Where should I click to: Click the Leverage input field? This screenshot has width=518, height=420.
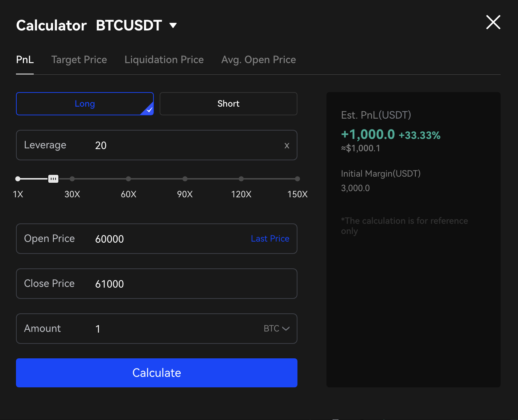pos(181,145)
